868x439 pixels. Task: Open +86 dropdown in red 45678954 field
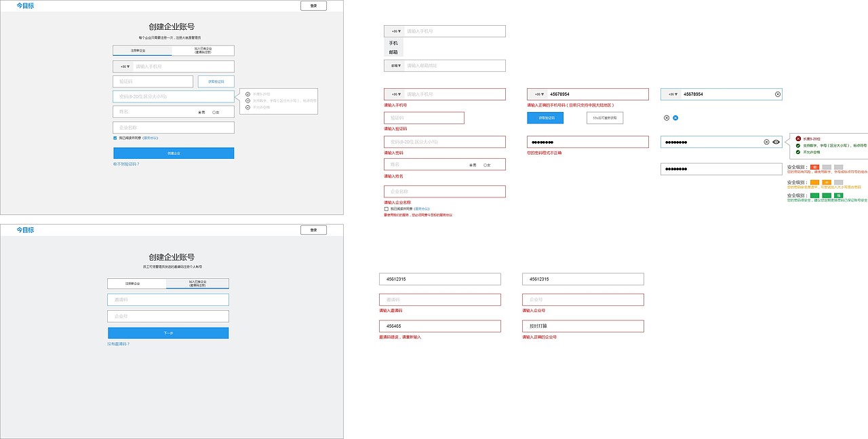(x=539, y=94)
